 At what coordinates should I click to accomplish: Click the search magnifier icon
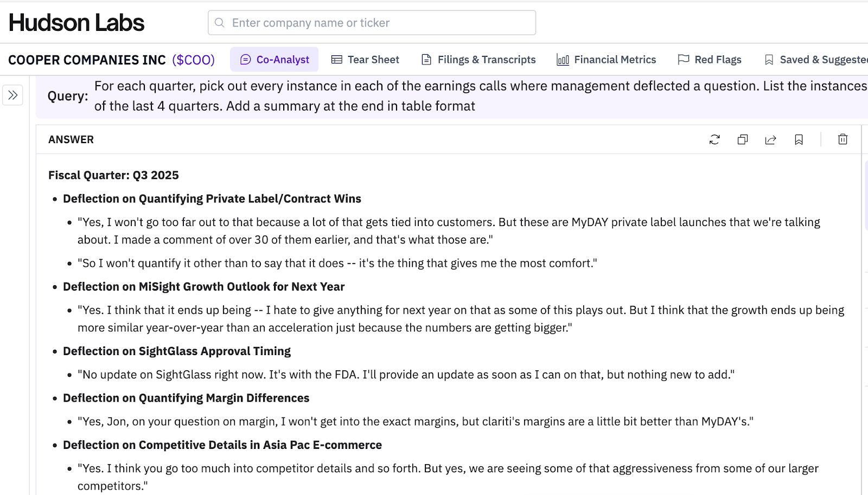click(220, 23)
